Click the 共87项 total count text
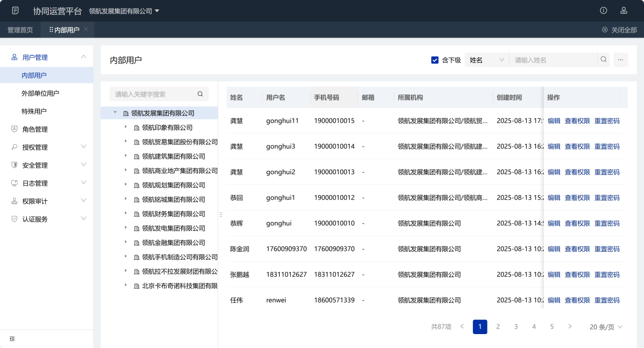The width and height of the screenshot is (644, 348). click(x=441, y=327)
